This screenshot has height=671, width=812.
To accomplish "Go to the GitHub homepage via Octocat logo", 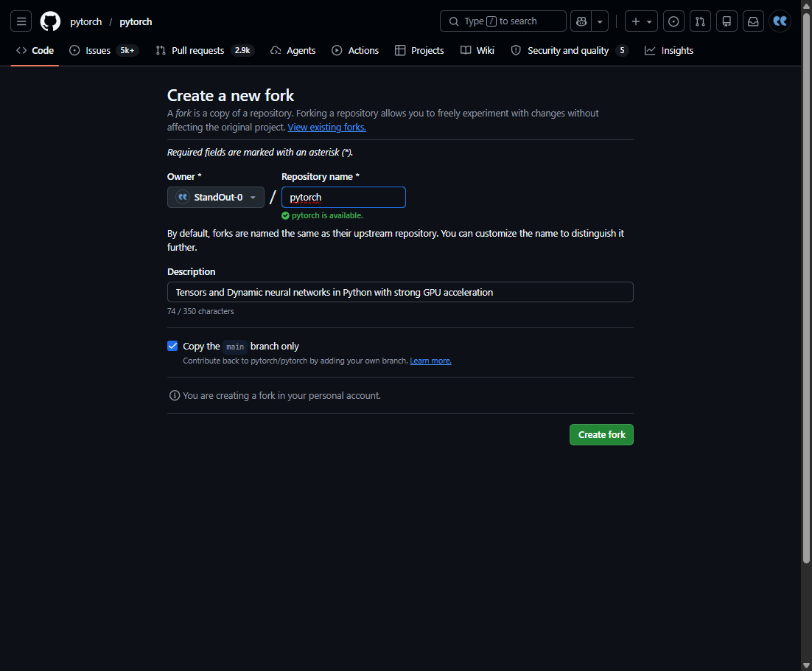I will (50, 21).
